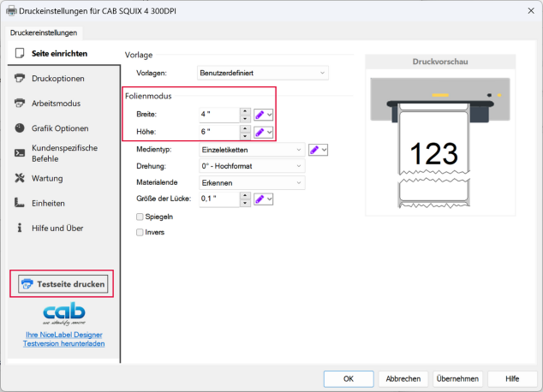
Task: Select the Druckereinstellungen tab
Action: (44, 33)
